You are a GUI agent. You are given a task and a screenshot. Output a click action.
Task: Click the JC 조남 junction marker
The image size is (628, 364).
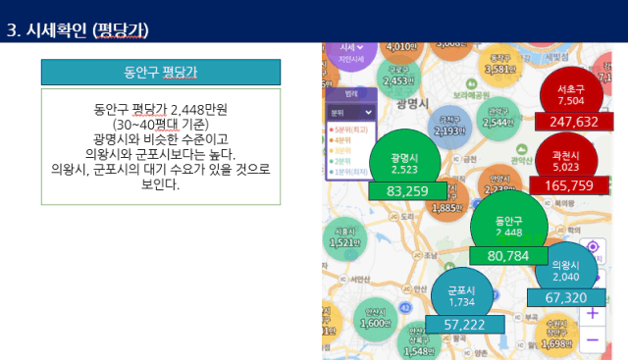pyautogui.click(x=417, y=255)
